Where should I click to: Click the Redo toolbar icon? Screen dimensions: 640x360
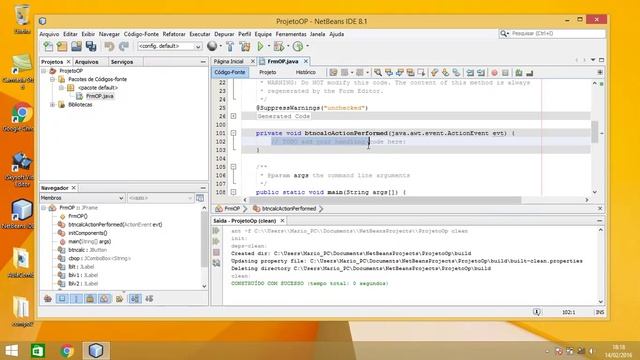click(x=123, y=46)
